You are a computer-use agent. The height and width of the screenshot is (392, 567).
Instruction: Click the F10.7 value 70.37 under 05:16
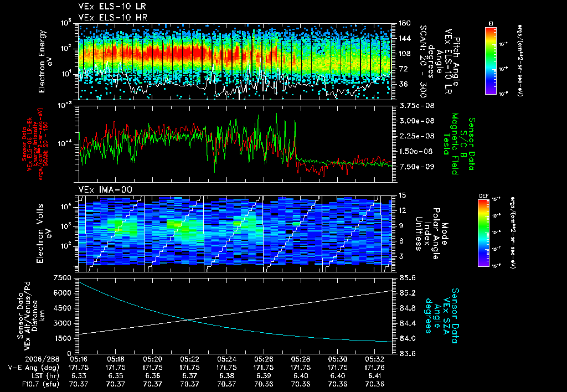click(x=79, y=384)
